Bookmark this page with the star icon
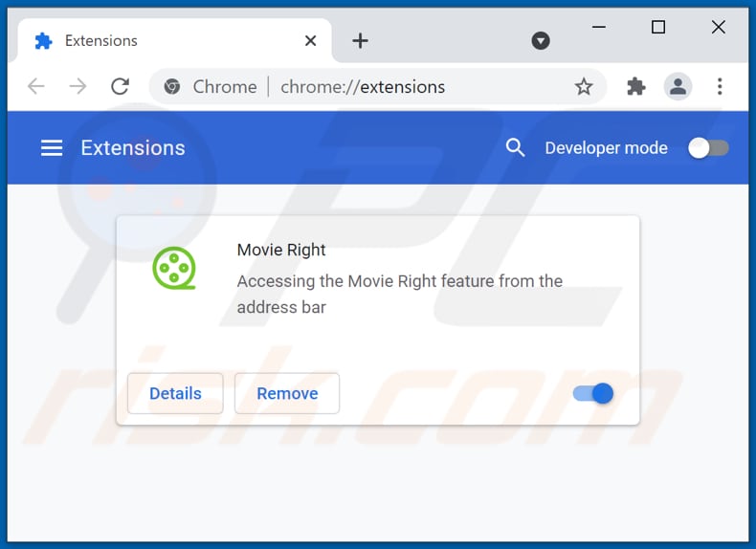This screenshot has width=756, height=549. click(584, 87)
